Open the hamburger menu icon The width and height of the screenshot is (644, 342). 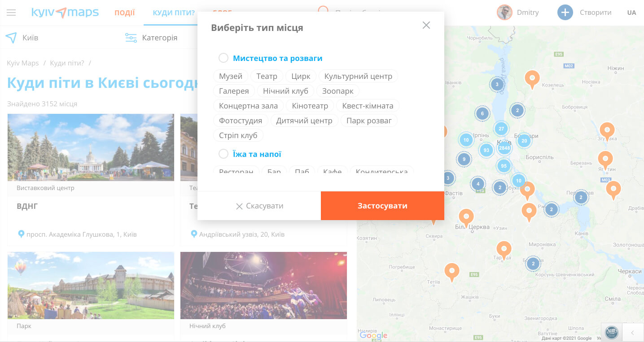(11, 13)
